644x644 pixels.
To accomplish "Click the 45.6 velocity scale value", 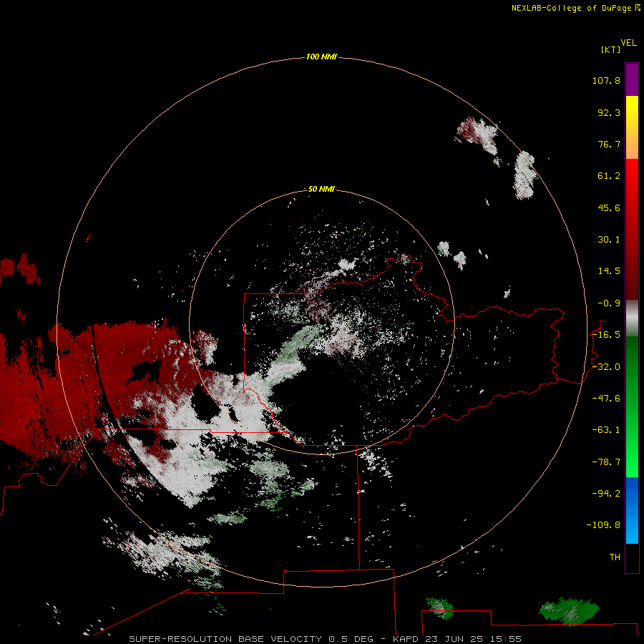I will pyautogui.click(x=609, y=208).
